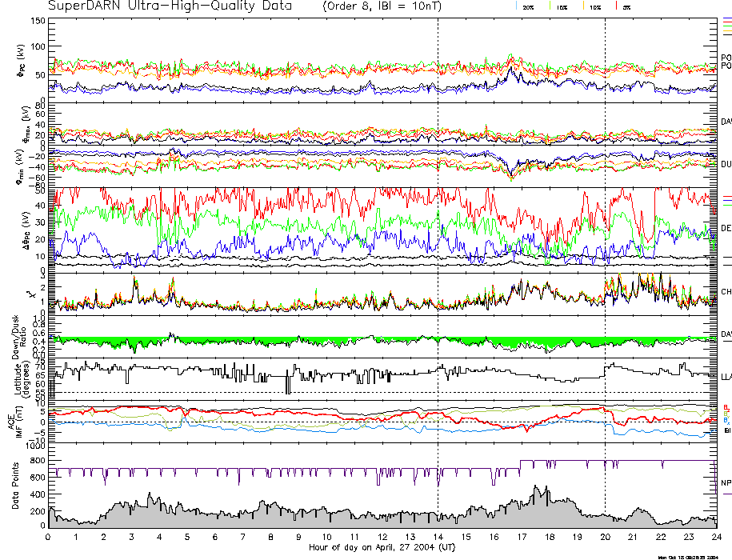Screen dimensions: 732x560
Task: Click the 15% legend entry
Action: pyautogui.click(x=561, y=6)
